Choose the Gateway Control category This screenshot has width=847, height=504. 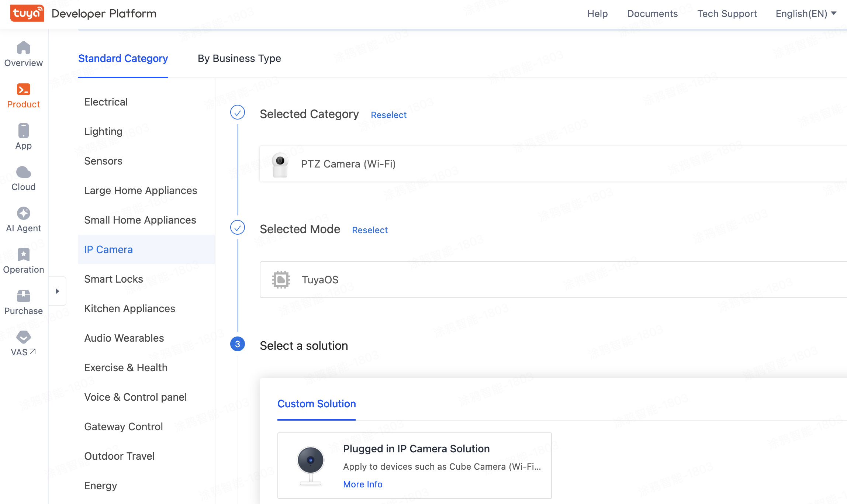146,427
